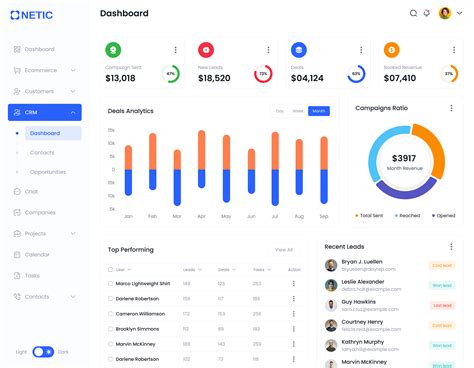Check the Marvin McKinney row checkbox
Image resolution: width=474 pixels, height=368 pixels.
(110, 344)
